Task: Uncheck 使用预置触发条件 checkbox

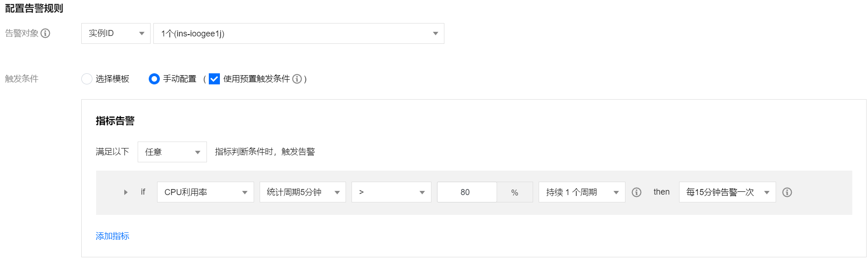Action: pos(214,79)
